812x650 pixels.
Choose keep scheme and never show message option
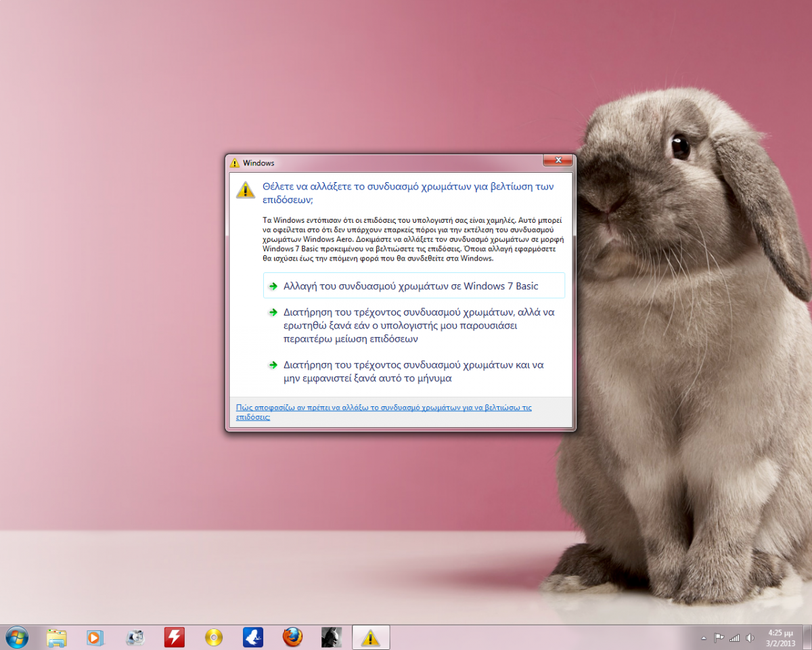click(413, 372)
